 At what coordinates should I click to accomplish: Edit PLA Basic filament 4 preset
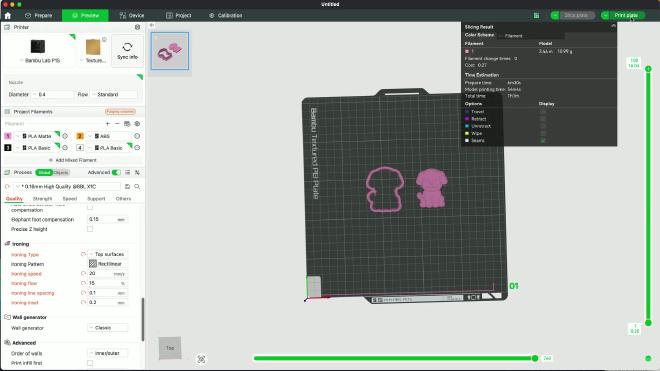click(x=137, y=148)
